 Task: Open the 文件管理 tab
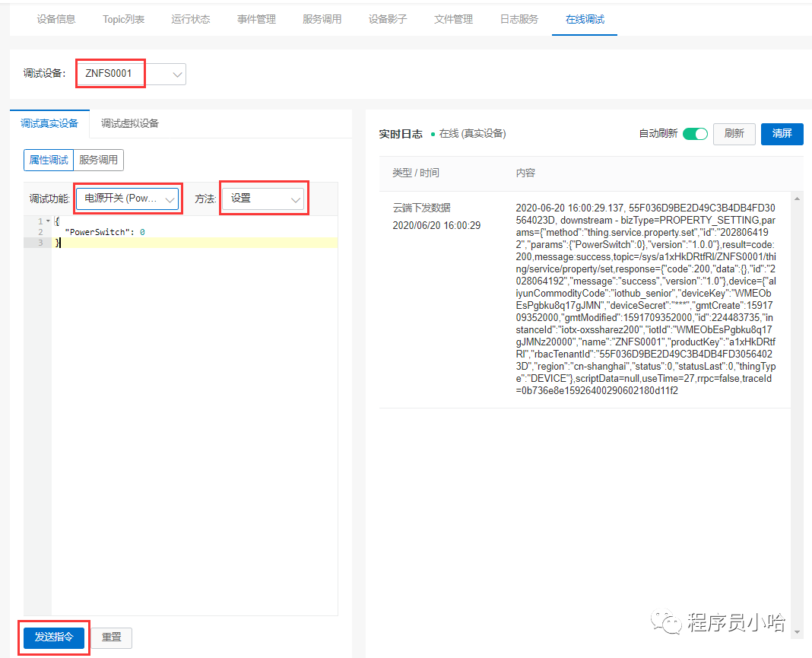coord(453,19)
